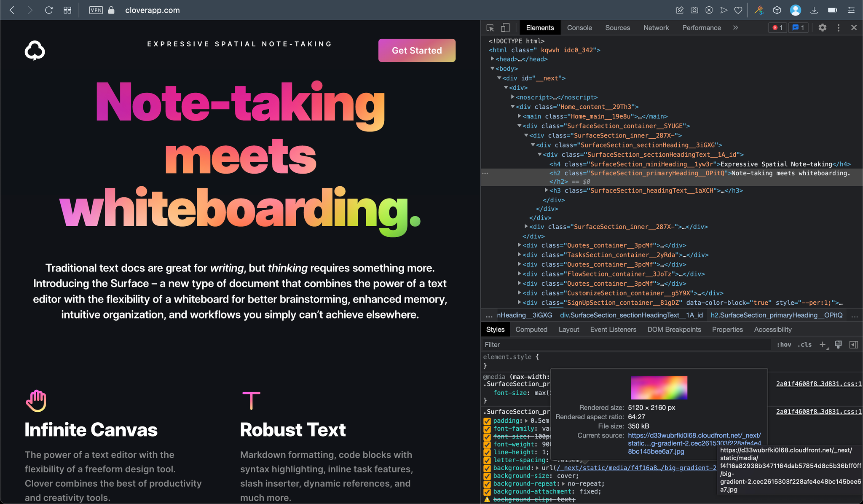Expand the TasksSection_container div node
Viewport: 863px width, 504px height.
coord(520,255)
